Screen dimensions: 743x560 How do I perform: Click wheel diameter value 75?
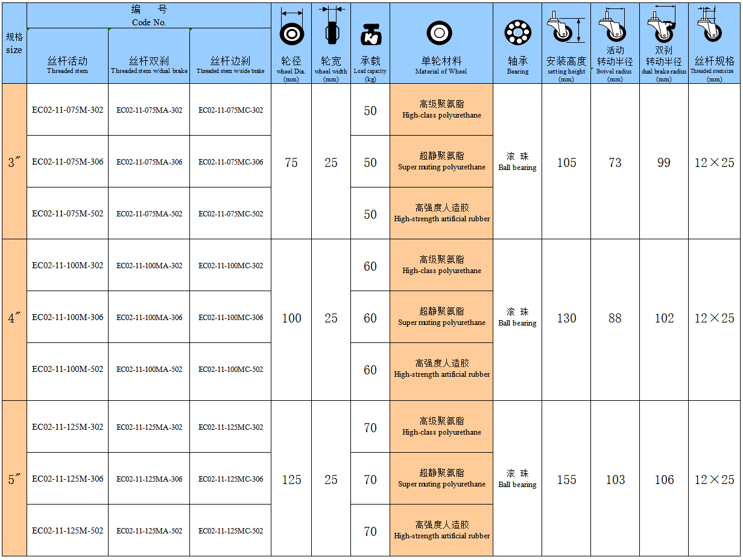pos(291,163)
